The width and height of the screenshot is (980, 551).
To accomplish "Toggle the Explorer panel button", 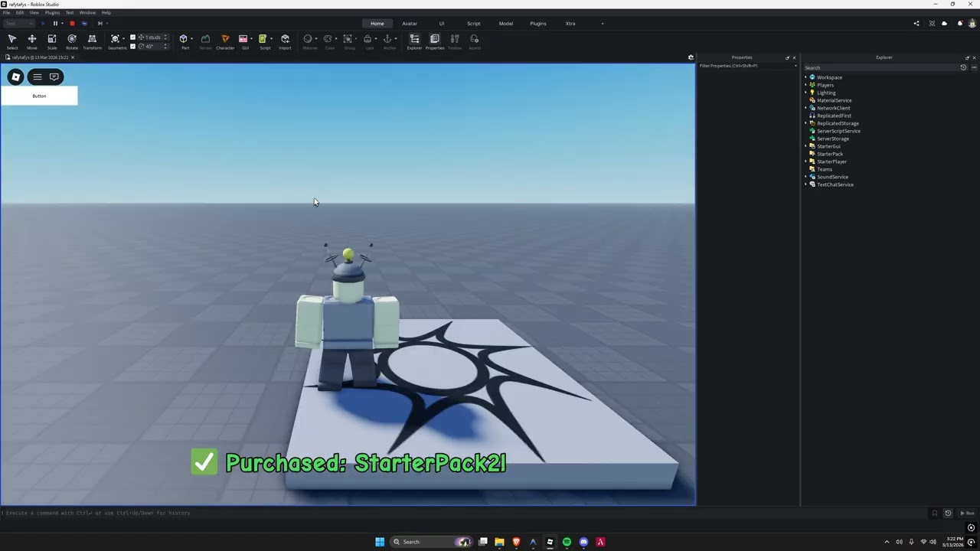I will tap(414, 41).
